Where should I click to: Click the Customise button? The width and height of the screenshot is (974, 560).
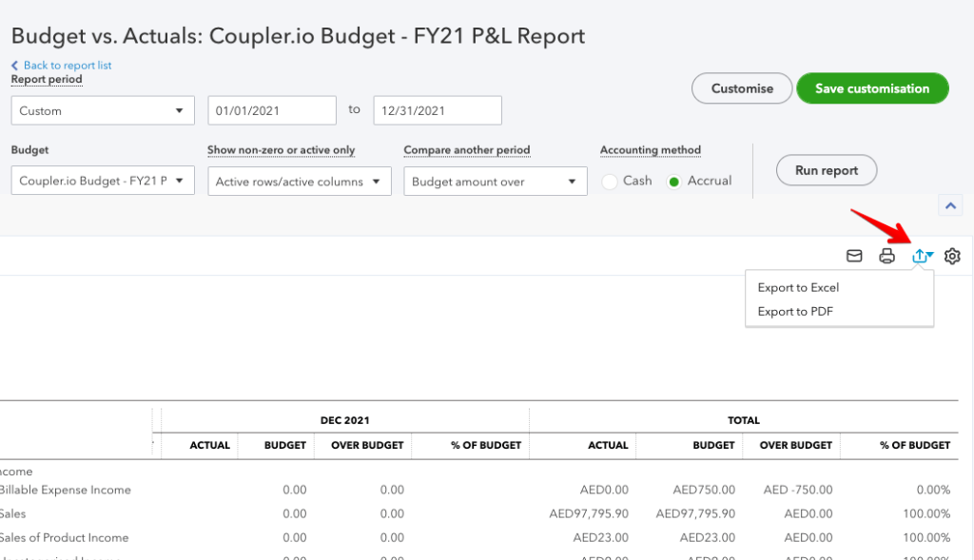pyautogui.click(x=741, y=87)
